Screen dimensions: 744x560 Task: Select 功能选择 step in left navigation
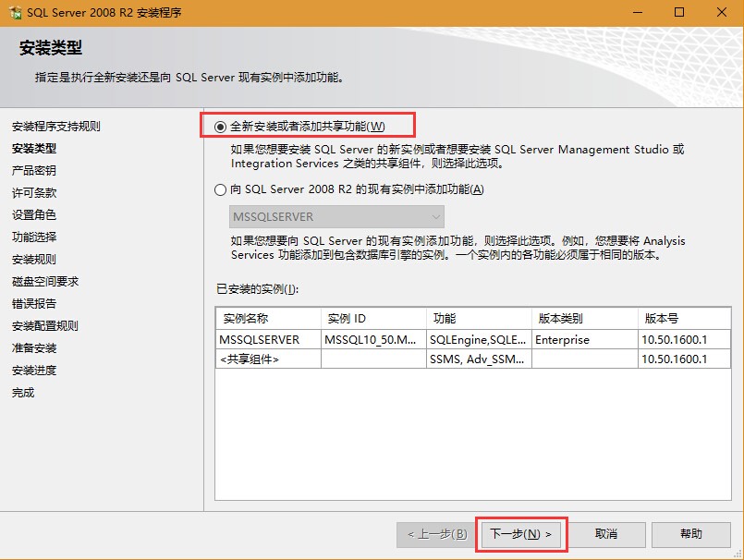[x=34, y=237]
